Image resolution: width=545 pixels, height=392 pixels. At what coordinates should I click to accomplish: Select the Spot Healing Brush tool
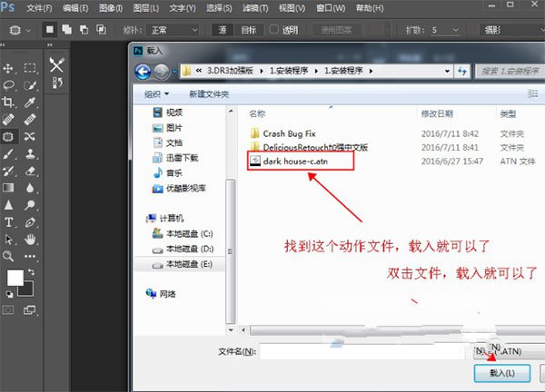click(x=8, y=120)
